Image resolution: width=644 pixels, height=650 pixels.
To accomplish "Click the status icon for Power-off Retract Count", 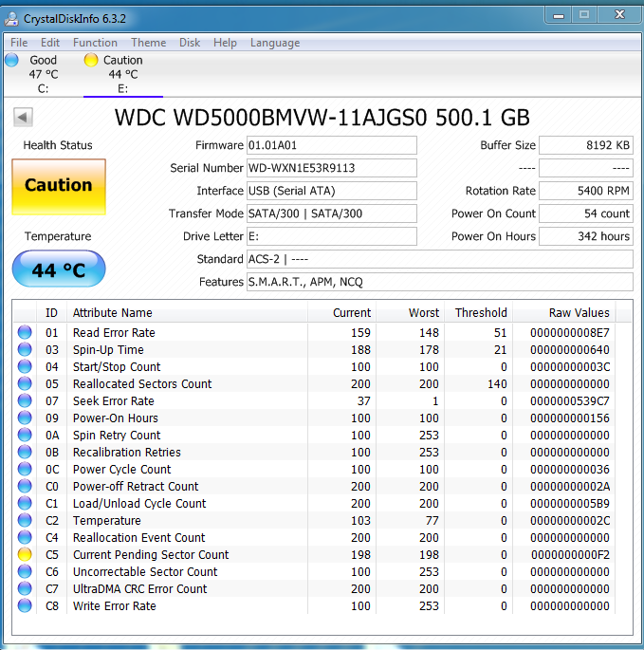I will (x=25, y=486).
